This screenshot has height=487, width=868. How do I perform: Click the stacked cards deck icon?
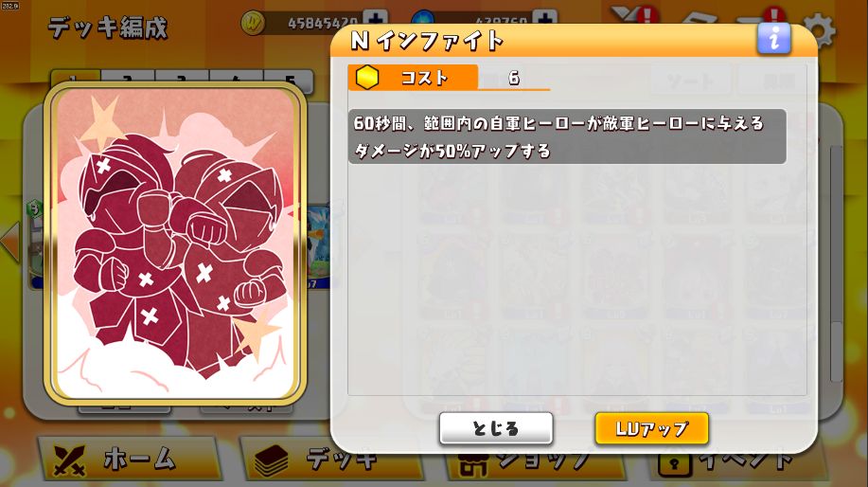point(272,460)
